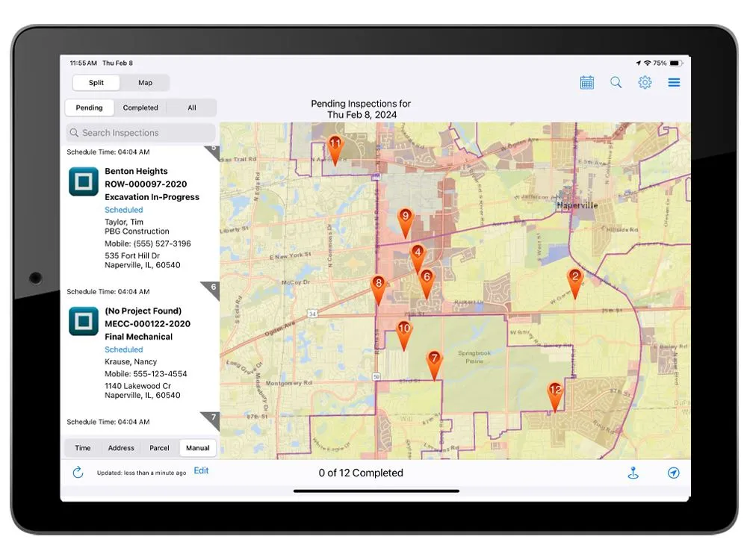Sort inspections by Parcel

(159, 448)
